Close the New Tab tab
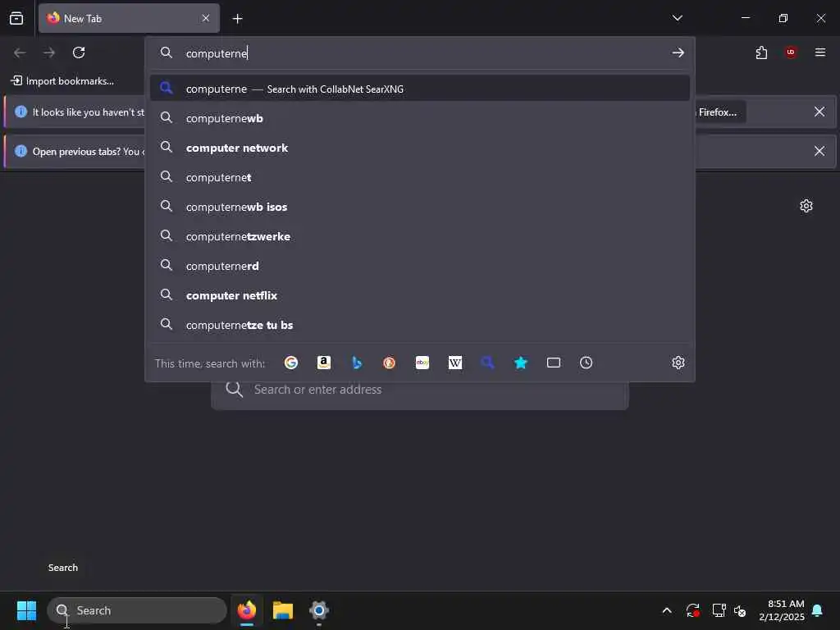This screenshot has height=630, width=840. pos(206,18)
